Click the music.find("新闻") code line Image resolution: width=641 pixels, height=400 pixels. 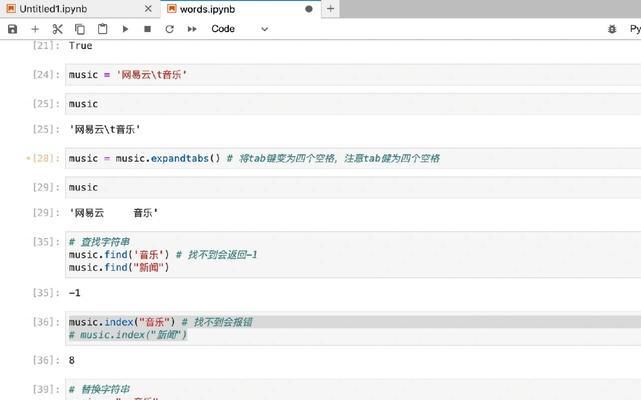coord(119,267)
